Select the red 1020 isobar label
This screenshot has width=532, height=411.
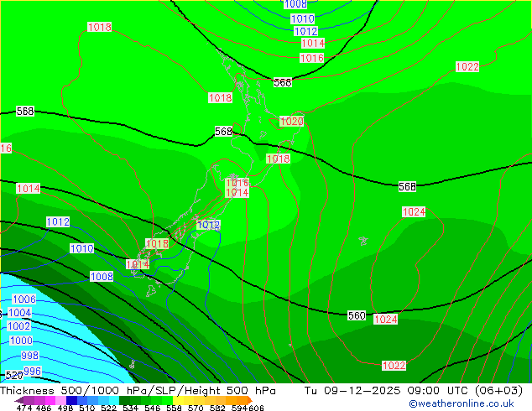click(x=291, y=122)
